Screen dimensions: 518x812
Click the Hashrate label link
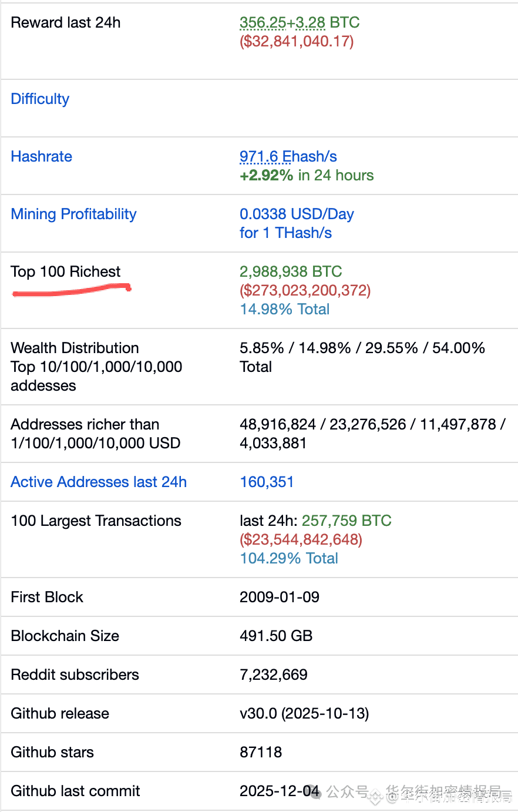pyautogui.click(x=41, y=156)
